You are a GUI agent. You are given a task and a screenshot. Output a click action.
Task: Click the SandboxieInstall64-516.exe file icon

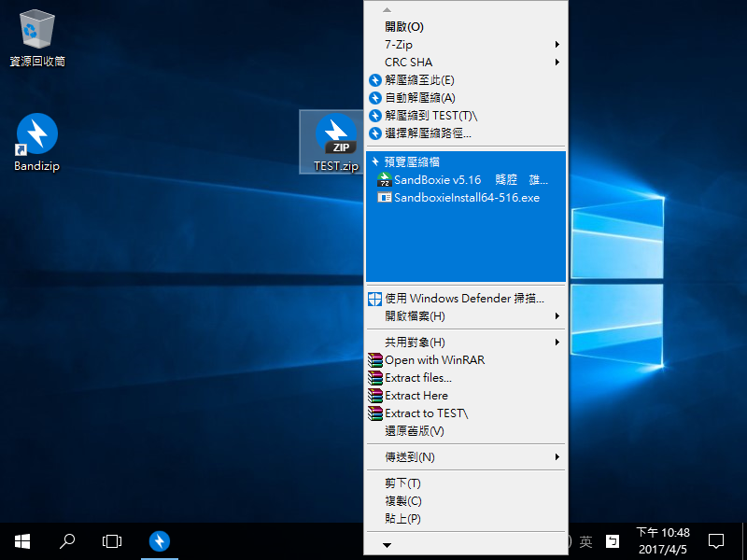385,197
